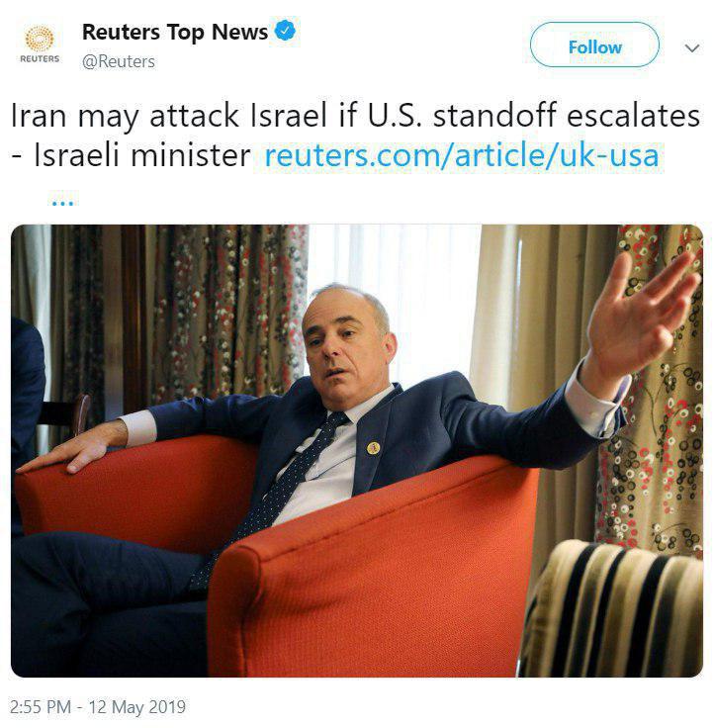Image resolution: width=714 pixels, height=728 pixels.
Task: Open the reuters.com/article/uk-usa link
Action: tap(461, 155)
